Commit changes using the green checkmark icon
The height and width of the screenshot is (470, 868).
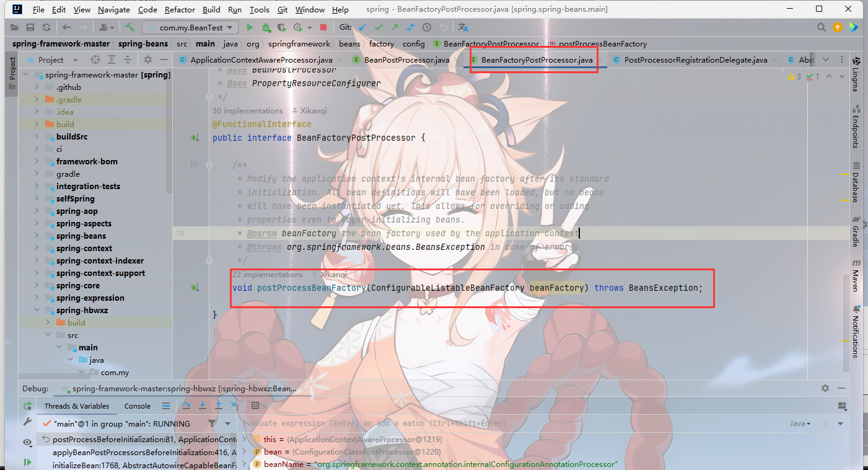[x=379, y=28]
